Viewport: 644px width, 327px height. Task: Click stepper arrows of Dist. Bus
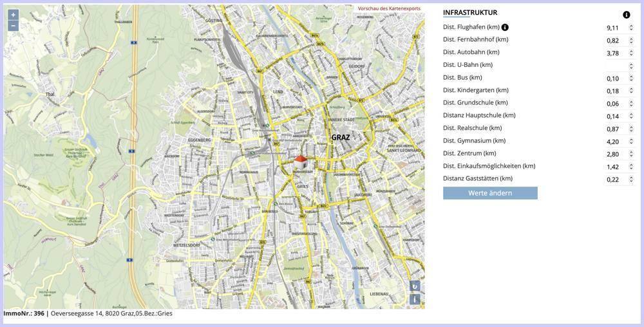(x=631, y=79)
